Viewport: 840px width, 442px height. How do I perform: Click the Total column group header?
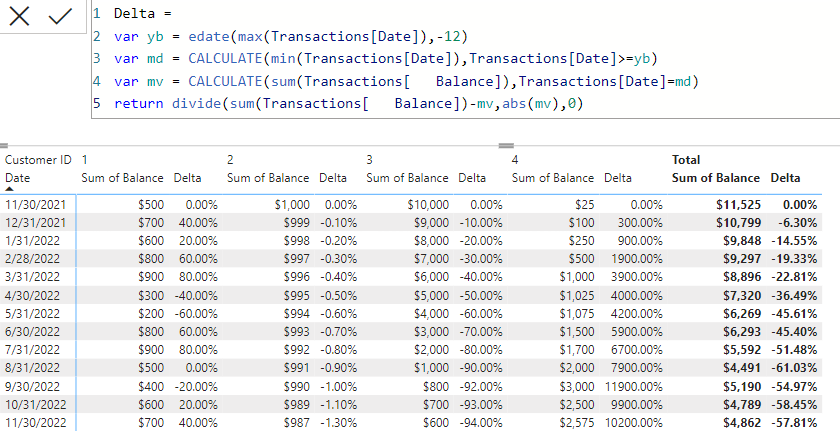pos(686,160)
